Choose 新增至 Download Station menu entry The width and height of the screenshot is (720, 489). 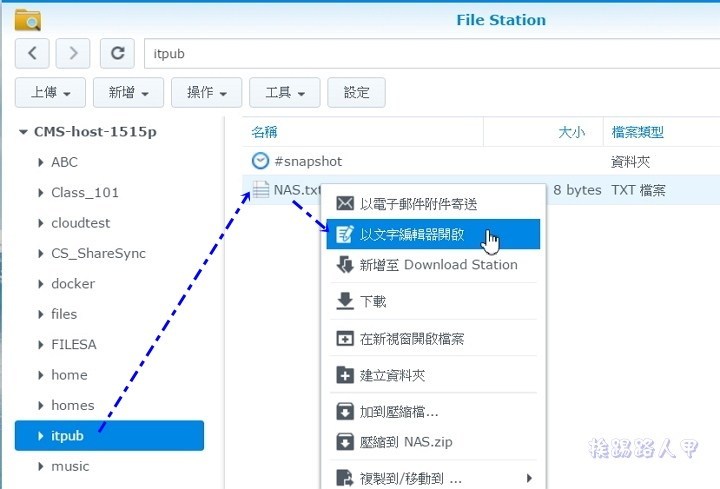tap(433, 265)
